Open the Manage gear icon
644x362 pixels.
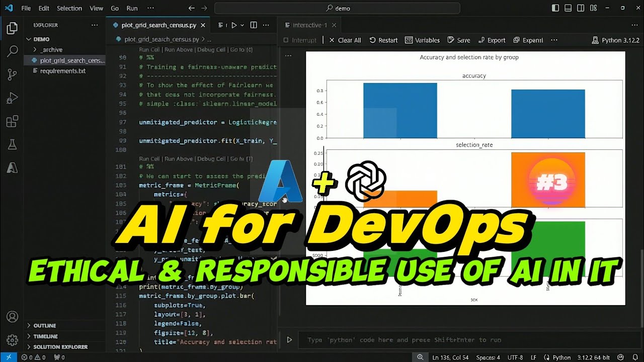click(x=12, y=340)
